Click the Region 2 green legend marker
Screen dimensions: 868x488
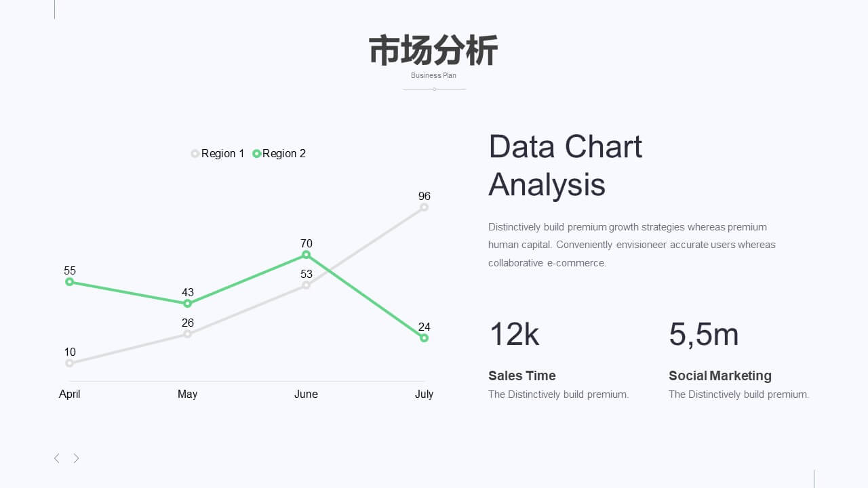256,154
